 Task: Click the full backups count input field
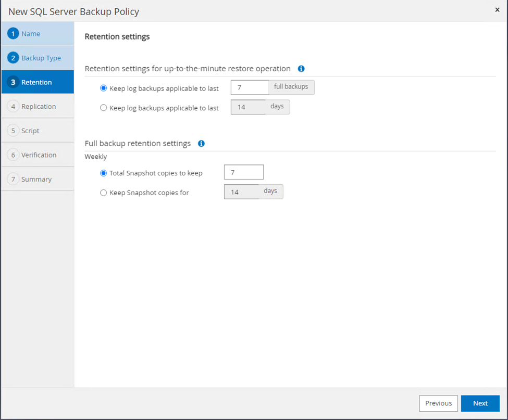coord(250,87)
